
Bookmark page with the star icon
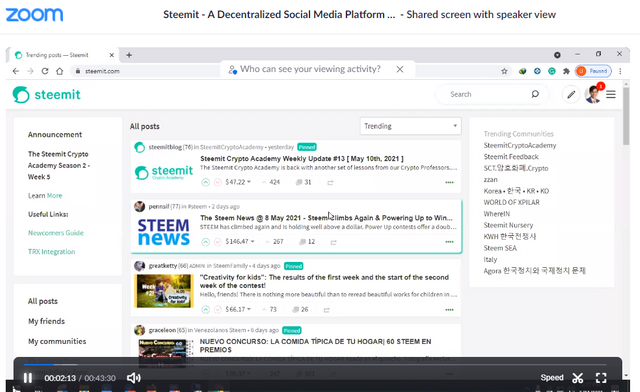(x=504, y=71)
